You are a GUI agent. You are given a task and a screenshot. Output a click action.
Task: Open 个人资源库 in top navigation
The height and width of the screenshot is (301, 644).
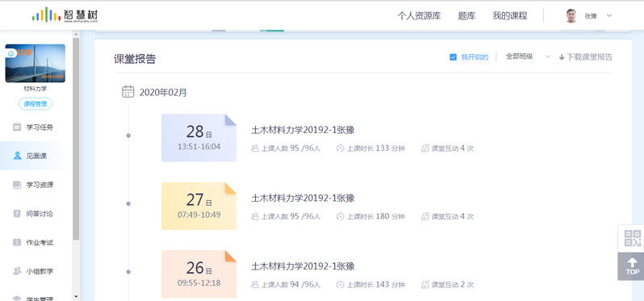click(419, 15)
